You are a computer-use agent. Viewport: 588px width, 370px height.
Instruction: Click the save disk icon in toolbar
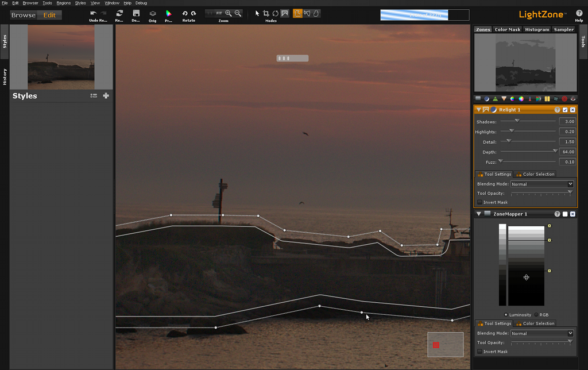(x=136, y=13)
